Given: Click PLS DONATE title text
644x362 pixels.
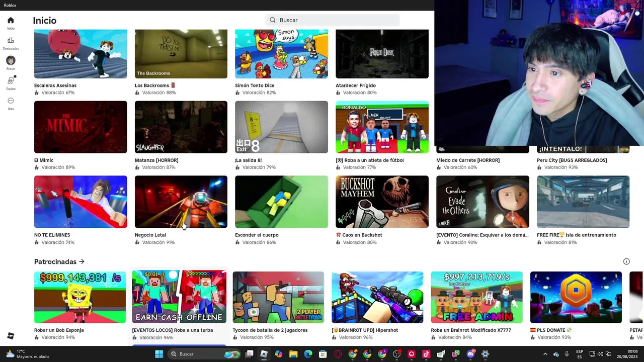Looking at the screenshot, I should pyautogui.click(x=551, y=330).
